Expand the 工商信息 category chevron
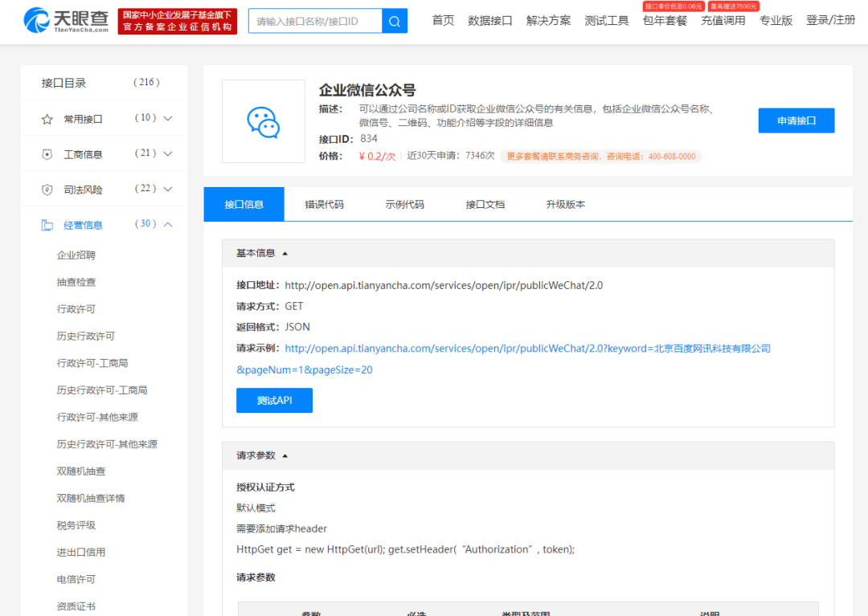Screen dimensions: 868x616 168,153
